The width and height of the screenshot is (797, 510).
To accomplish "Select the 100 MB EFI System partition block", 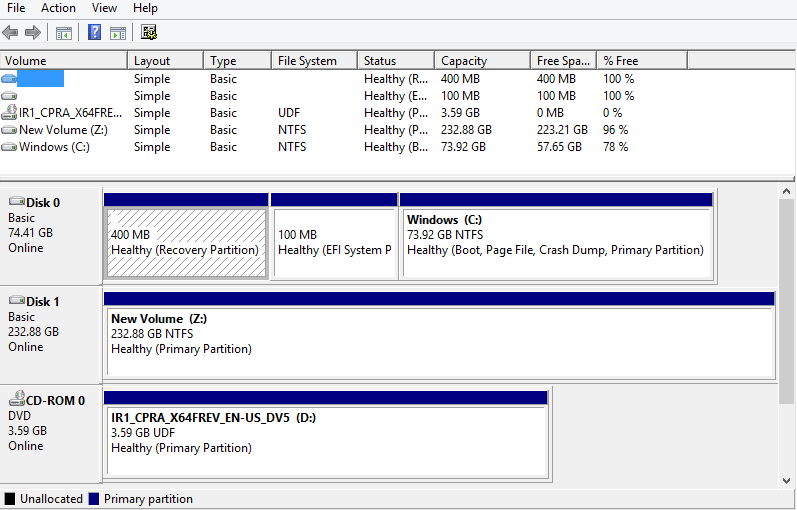I will coord(334,242).
